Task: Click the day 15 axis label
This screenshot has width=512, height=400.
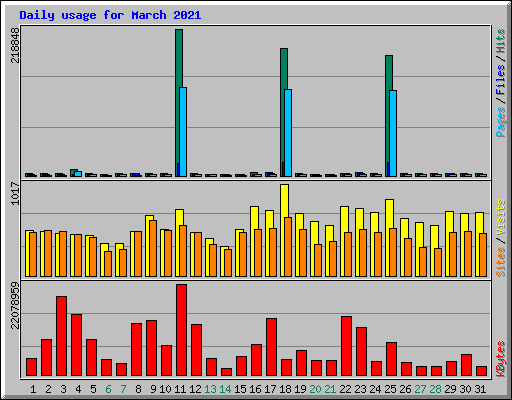Action: pyautogui.click(x=240, y=389)
